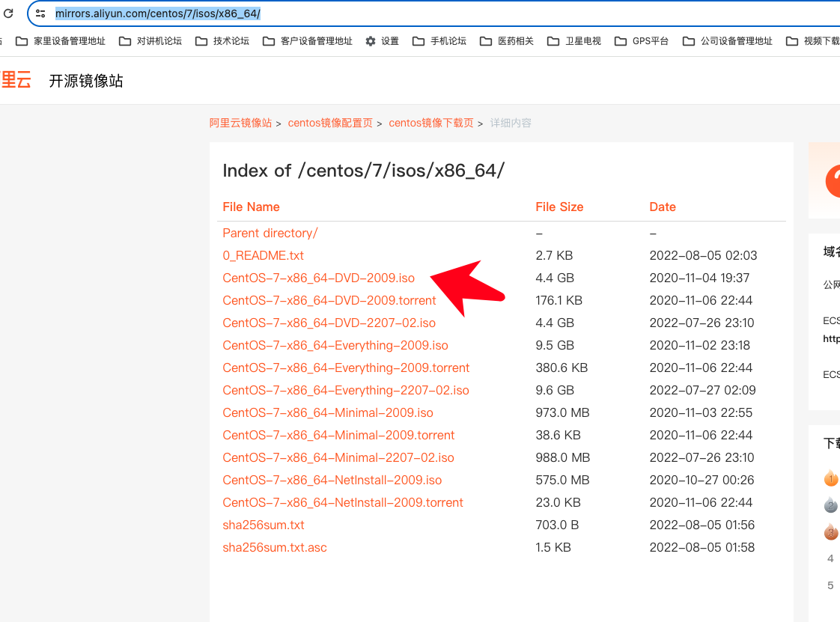Download CentOS-7-x86_64-Minimal-2207-02.iso
Screen dimensions: 840x622
point(338,458)
